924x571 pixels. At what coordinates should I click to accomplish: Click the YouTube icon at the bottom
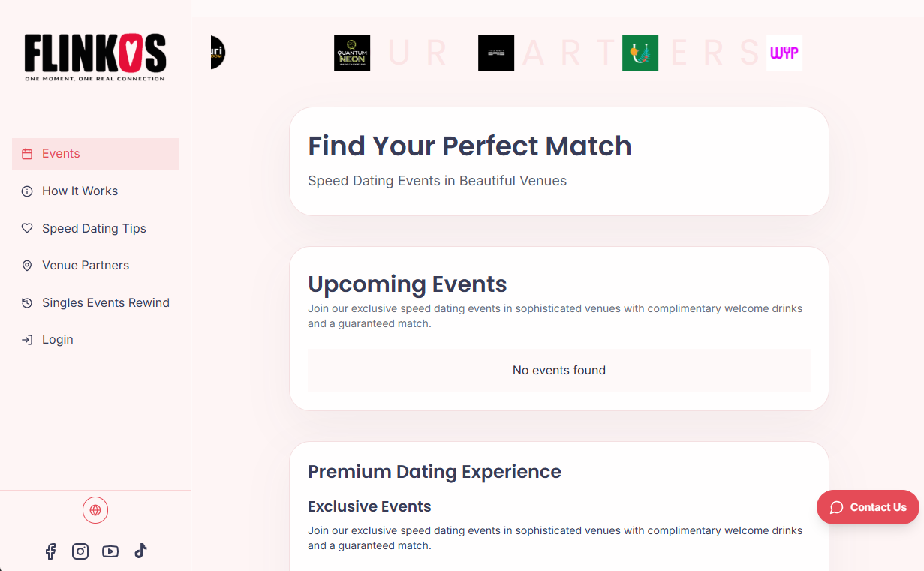pyautogui.click(x=110, y=551)
